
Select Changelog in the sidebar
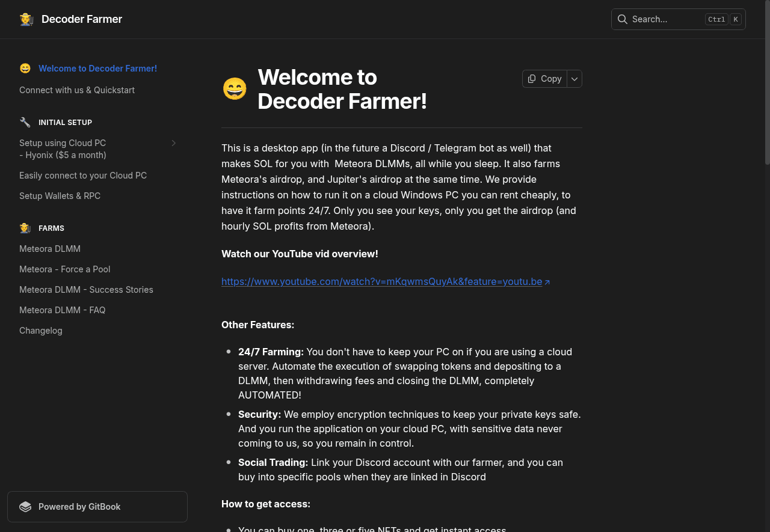[40, 330]
